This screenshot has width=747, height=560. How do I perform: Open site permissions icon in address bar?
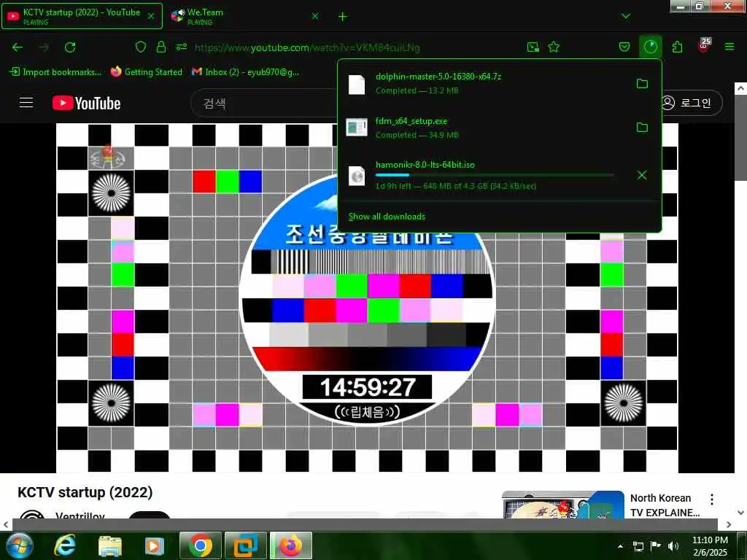[x=182, y=47]
